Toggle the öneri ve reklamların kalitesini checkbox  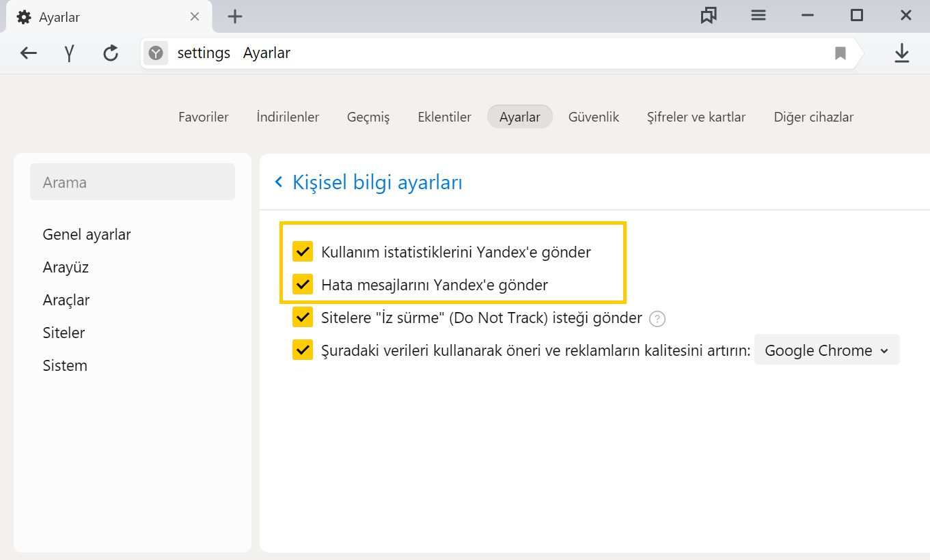(303, 350)
